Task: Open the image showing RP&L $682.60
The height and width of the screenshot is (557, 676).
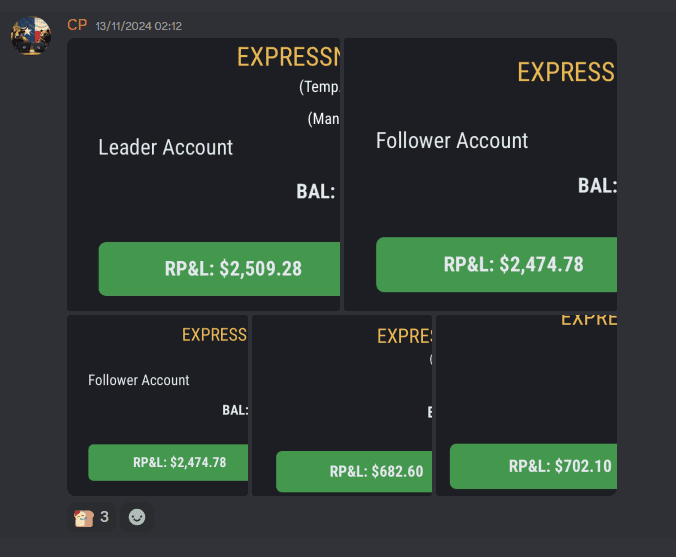Action: [x=342, y=405]
